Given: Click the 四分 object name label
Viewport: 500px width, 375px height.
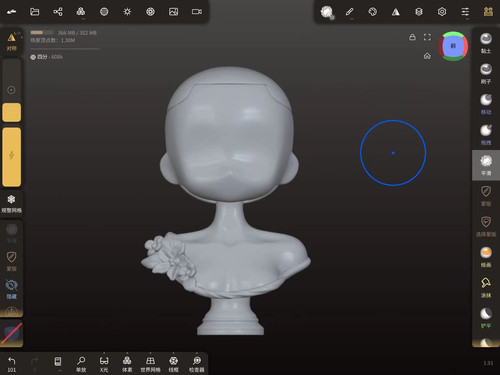Looking at the screenshot, I should (46, 57).
